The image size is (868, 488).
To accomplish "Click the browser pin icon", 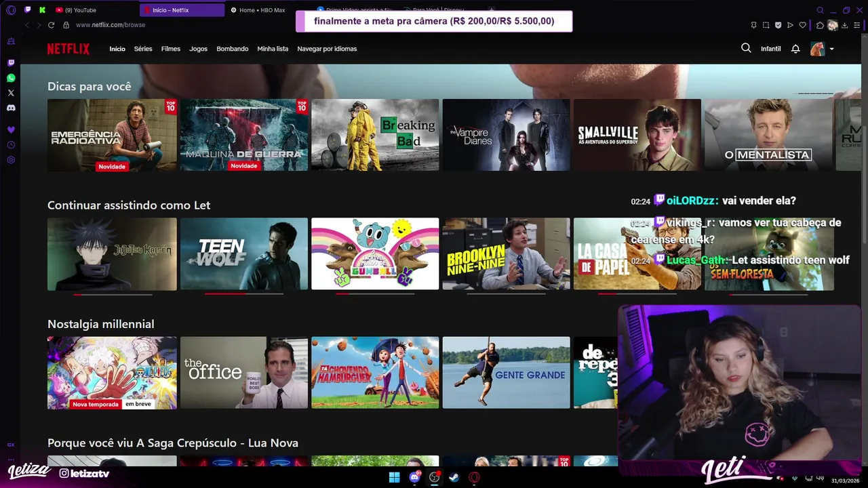I will tap(754, 25).
